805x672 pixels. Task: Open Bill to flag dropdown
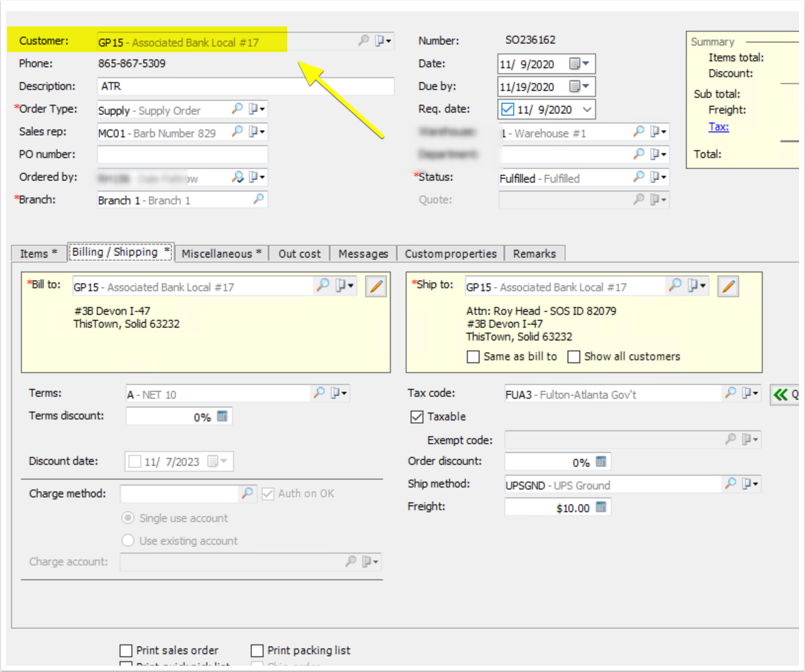(x=344, y=285)
